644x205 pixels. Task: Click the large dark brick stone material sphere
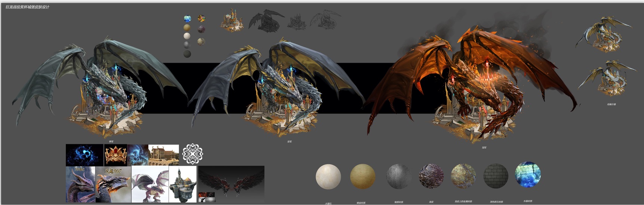click(496, 175)
